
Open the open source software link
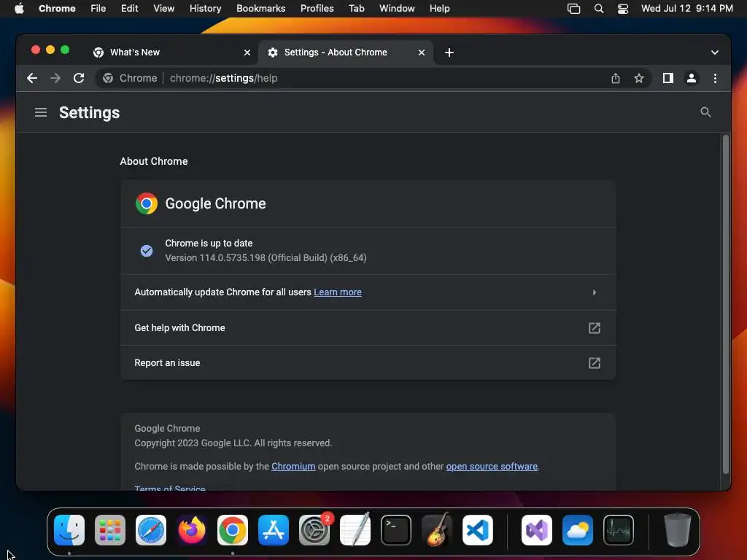click(492, 466)
